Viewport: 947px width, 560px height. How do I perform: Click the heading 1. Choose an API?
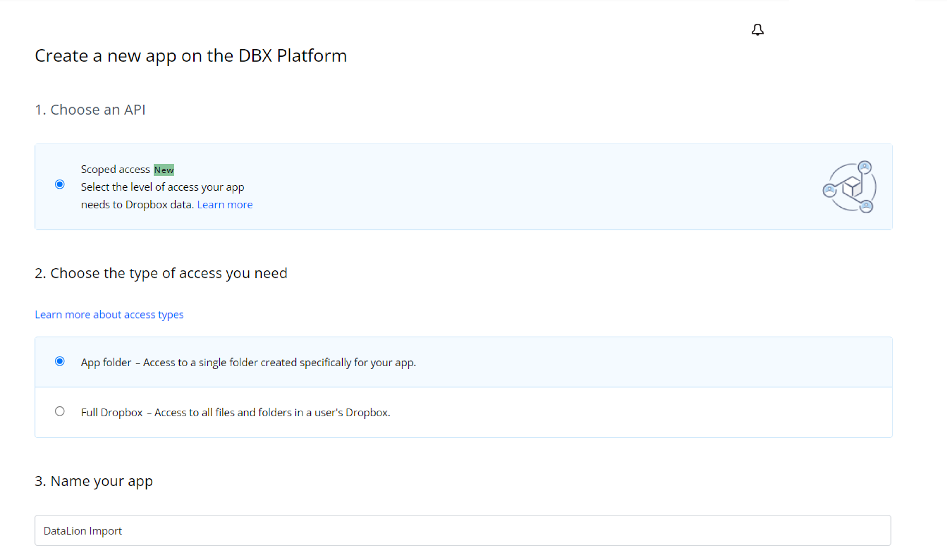pos(90,109)
